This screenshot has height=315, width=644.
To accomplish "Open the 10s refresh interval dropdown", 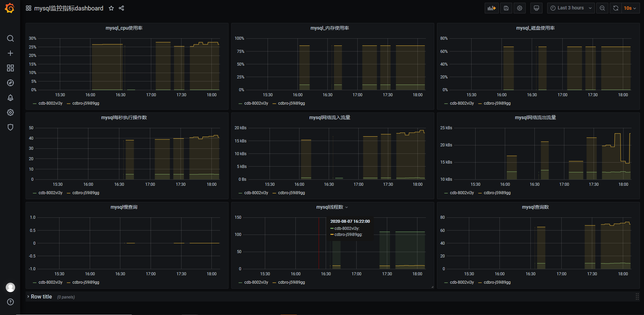I will pos(630,8).
